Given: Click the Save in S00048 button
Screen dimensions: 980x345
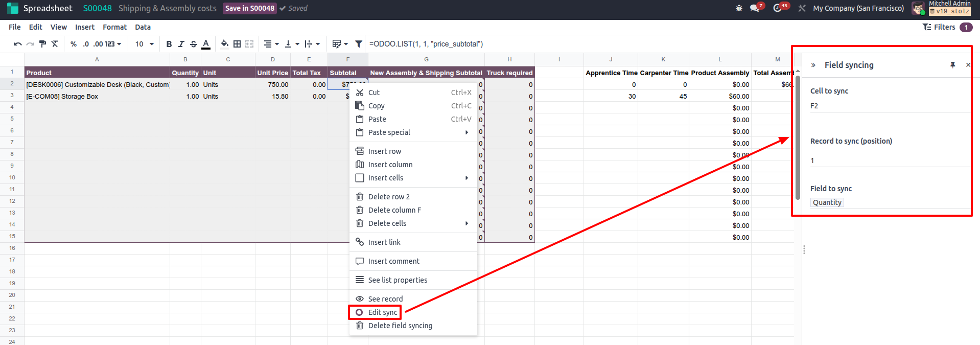Looking at the screenshot, I should 249,8.
